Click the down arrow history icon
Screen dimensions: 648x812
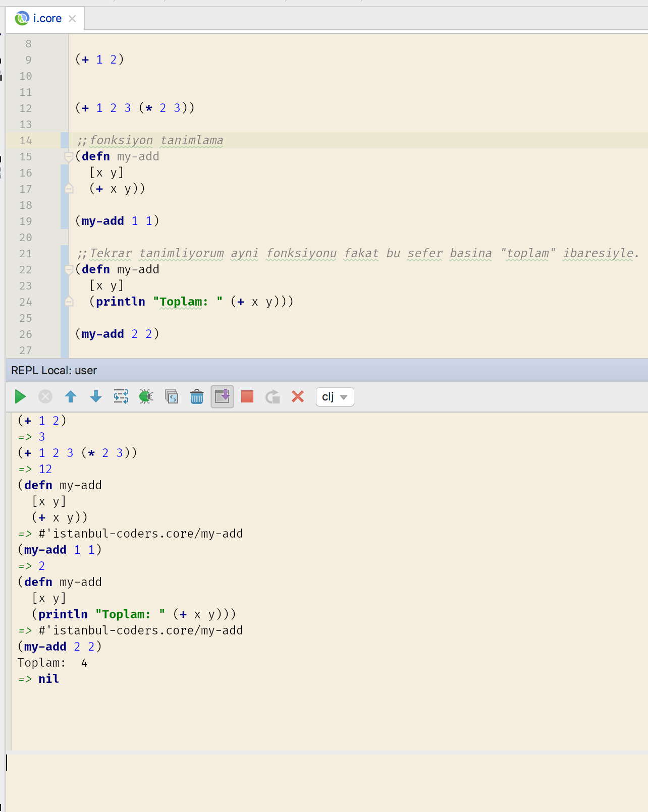(x=96, y=397)
